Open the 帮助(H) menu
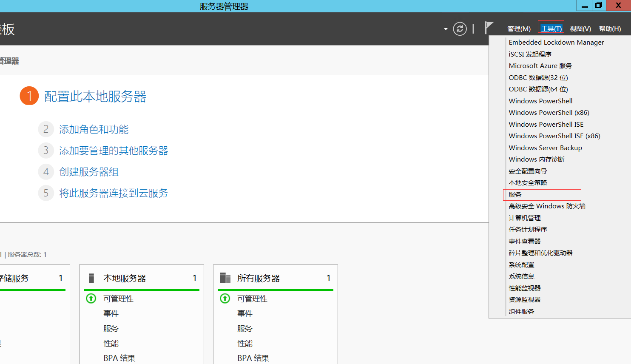This screenshot has width=631, height=364. (x=610, y=29)
